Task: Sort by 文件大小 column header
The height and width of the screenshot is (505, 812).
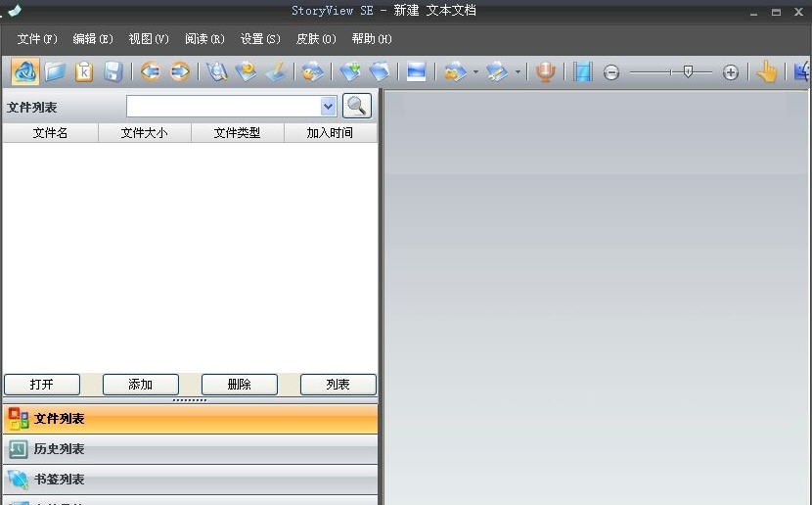Action: [x=145, y=133]
